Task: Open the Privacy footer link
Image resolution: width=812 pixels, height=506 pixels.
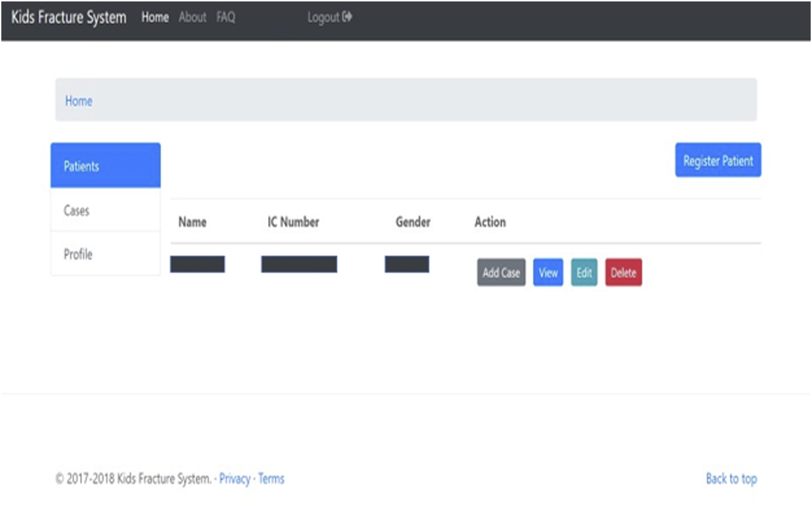Action: click(x=235, y=479)
